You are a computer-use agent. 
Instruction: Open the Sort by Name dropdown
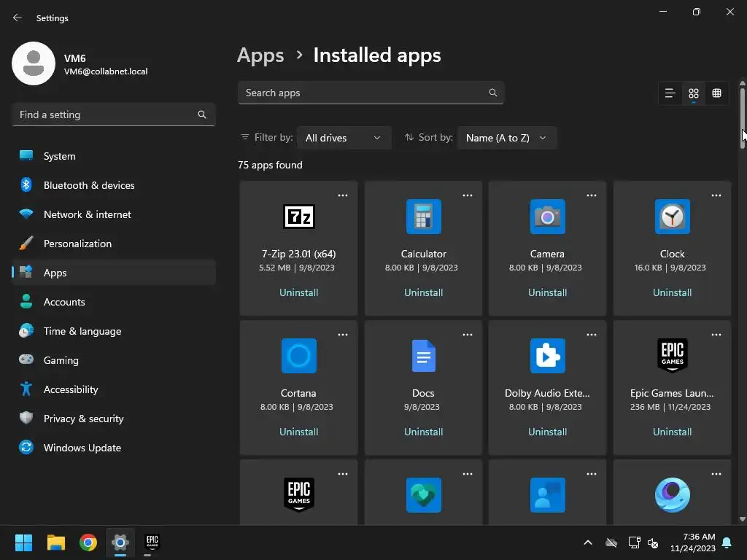point(506,138)
